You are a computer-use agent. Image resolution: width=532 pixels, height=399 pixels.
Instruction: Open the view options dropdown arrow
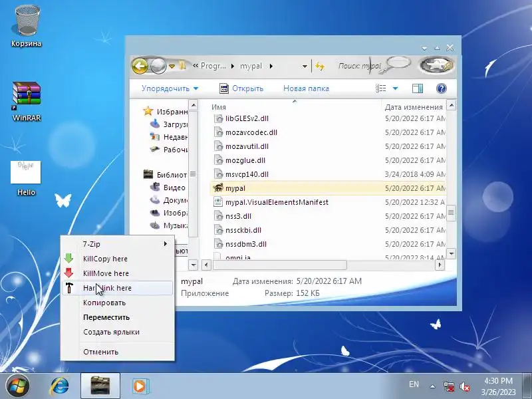(x=395, y=88)
